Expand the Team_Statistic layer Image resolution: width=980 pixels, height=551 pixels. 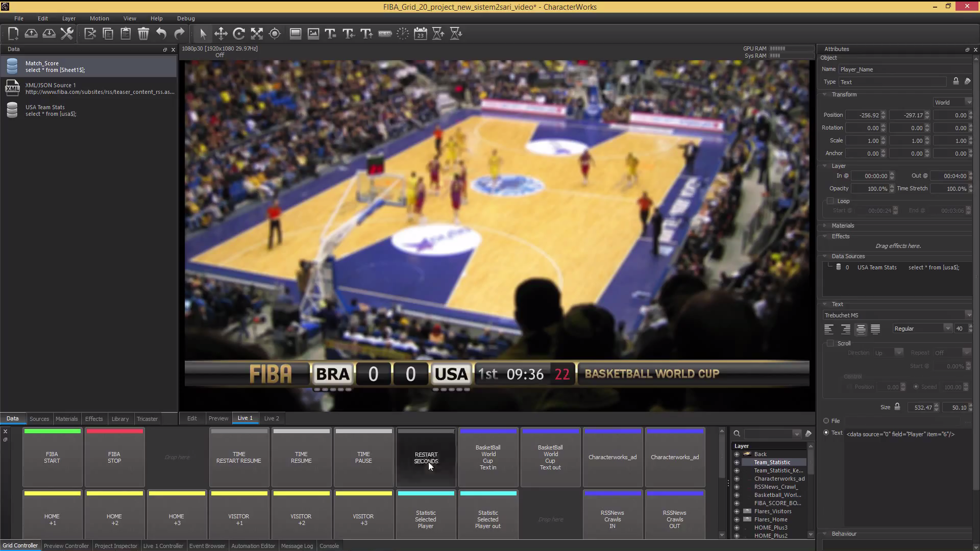point(737,462)
